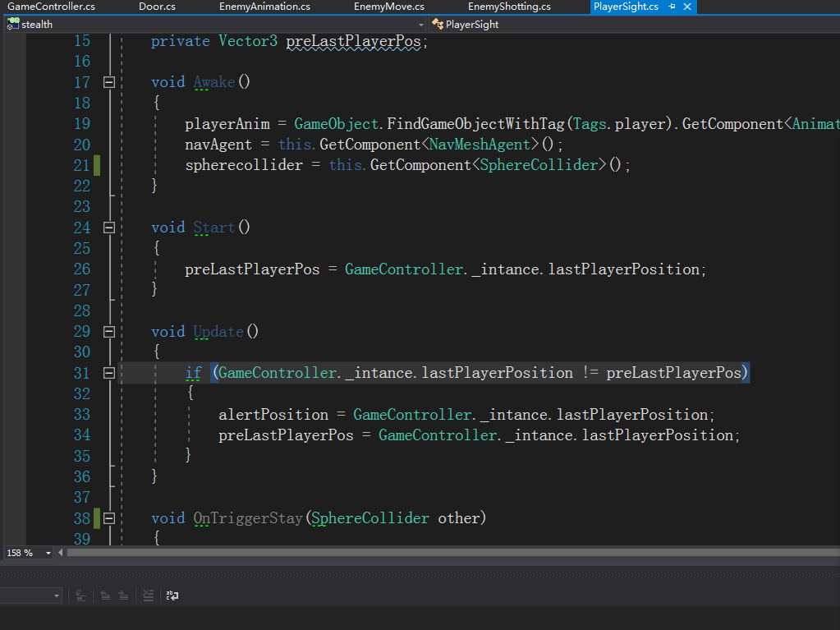840x630 pixels.
Task: Click the Awake method name
Action: click(213, 82)
